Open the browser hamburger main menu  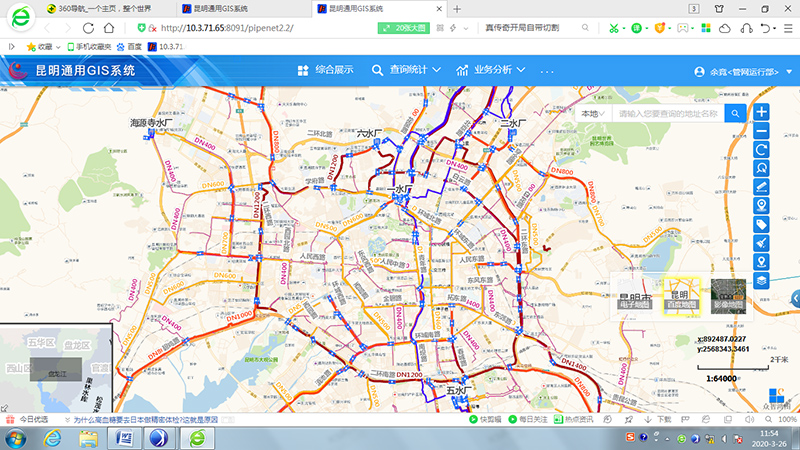pyautogui.click(x=788, y=29)
